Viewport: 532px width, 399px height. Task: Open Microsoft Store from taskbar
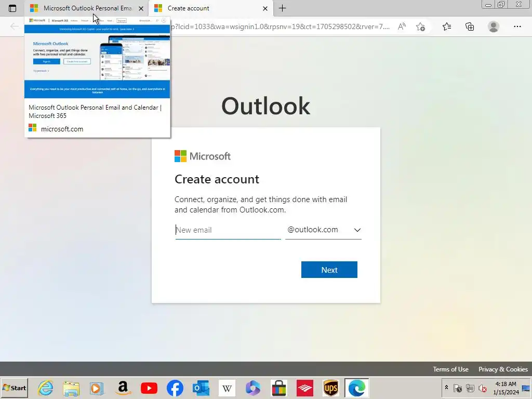tap(279, 388)
